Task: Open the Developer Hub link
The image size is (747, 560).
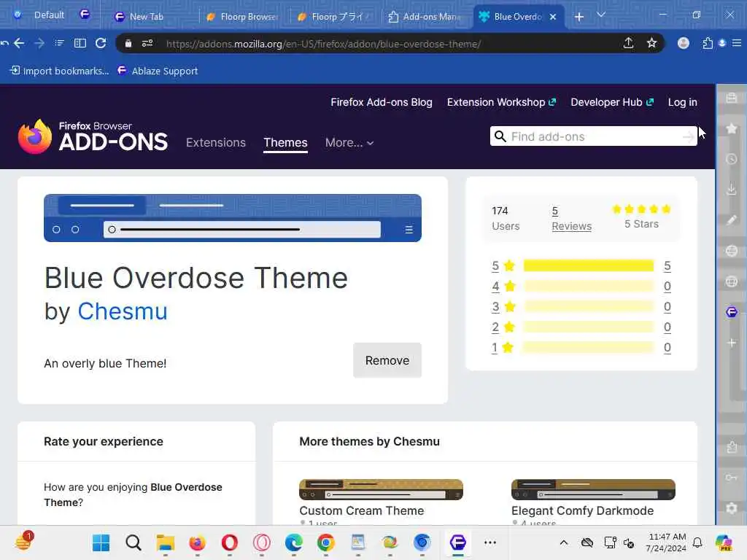Action: click(x=612, y=102)
